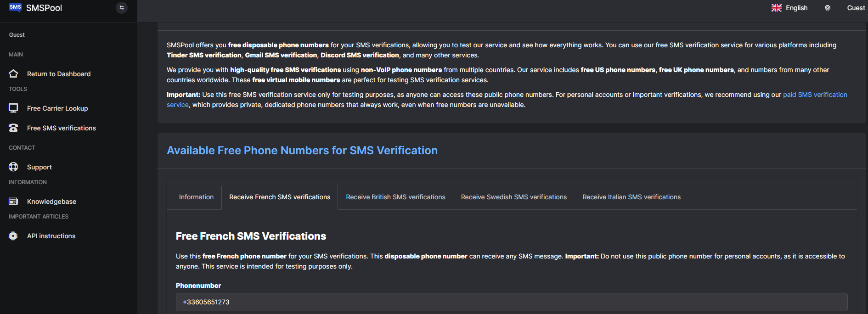Click the Knowledgebase newspaper icon
Image resolution: width=868 pixels, height=314 pixels.
13,201
